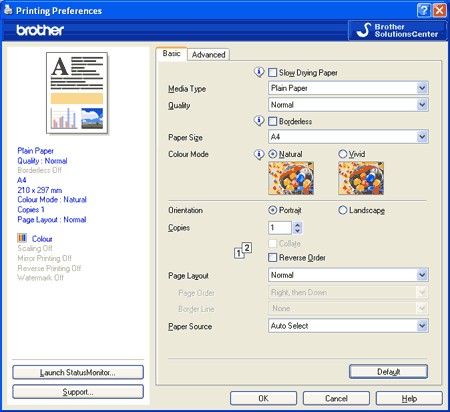Open the Support dialog
Image resolution: width=450 pixels, height=412 pixels.
coord(78,392)
